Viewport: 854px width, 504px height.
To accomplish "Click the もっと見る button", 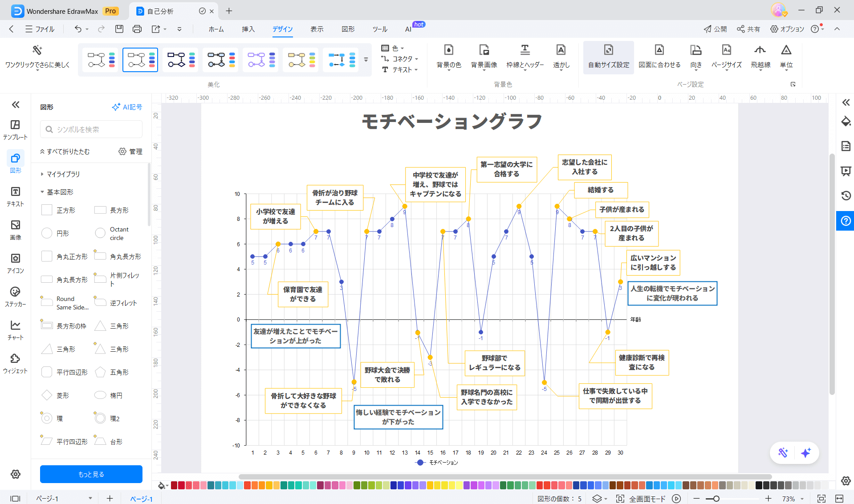I will point(91,474).
